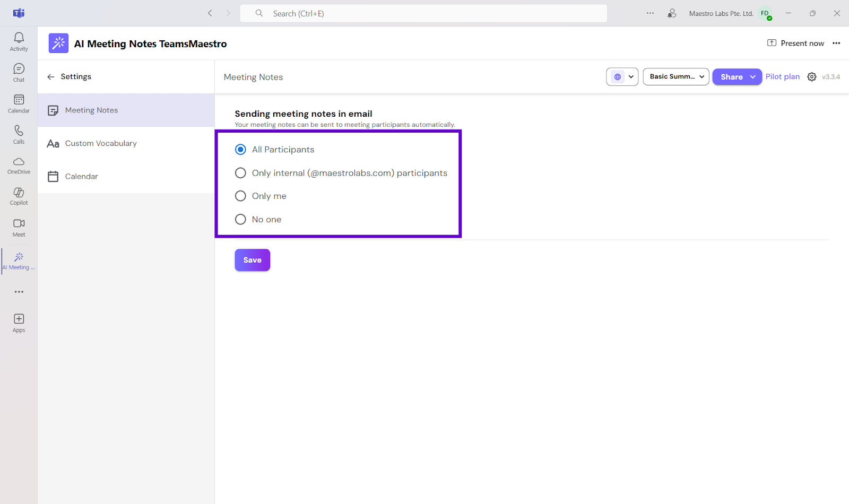This screenshot has width=849, height=504.
Task: Open Meet in the Teams sidebar
Action: point(19,228)
